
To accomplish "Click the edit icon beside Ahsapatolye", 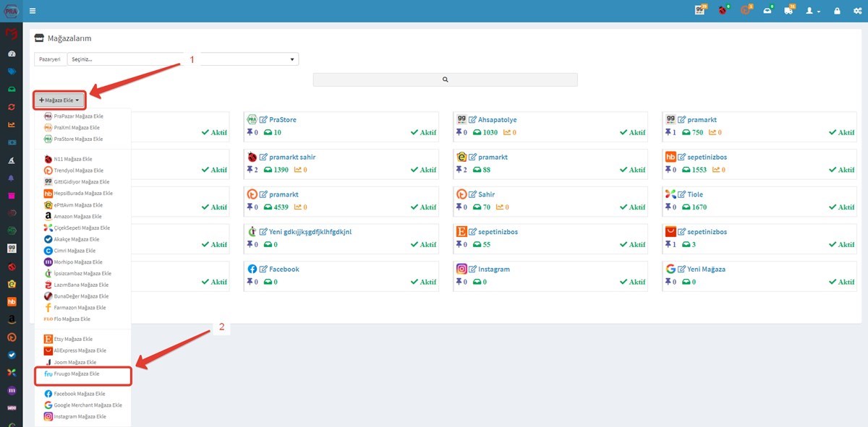I will (472, 120).
